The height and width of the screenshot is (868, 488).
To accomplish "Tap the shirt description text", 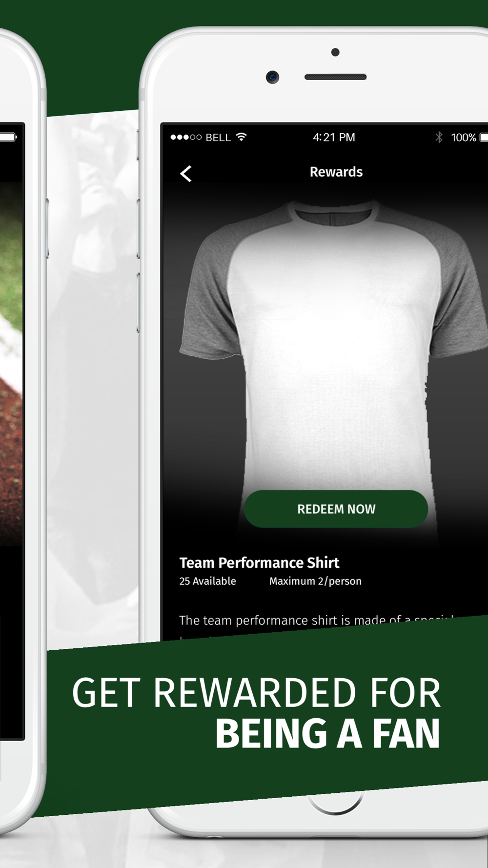I will (316, 620).
